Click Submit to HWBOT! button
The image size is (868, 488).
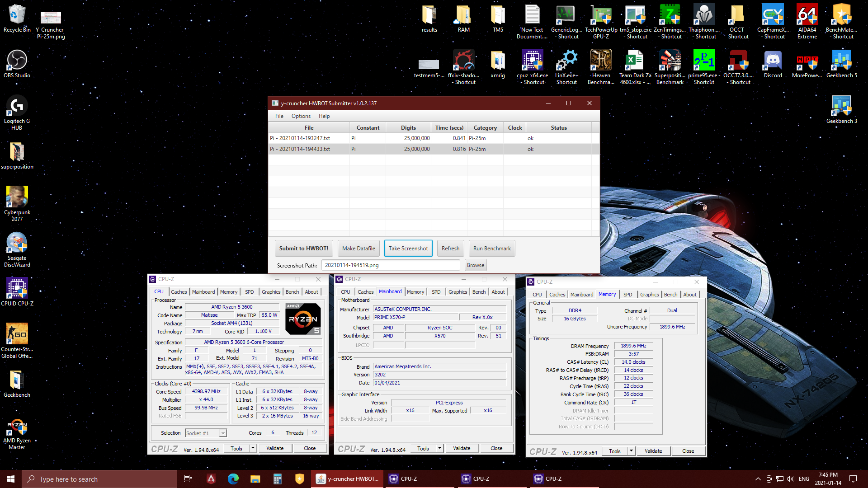(x=304, y=249)
